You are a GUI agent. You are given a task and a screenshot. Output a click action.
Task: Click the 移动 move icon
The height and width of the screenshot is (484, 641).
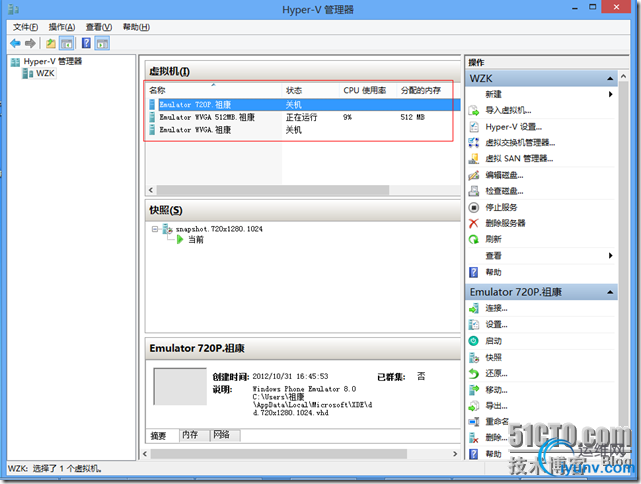point(473,390)
